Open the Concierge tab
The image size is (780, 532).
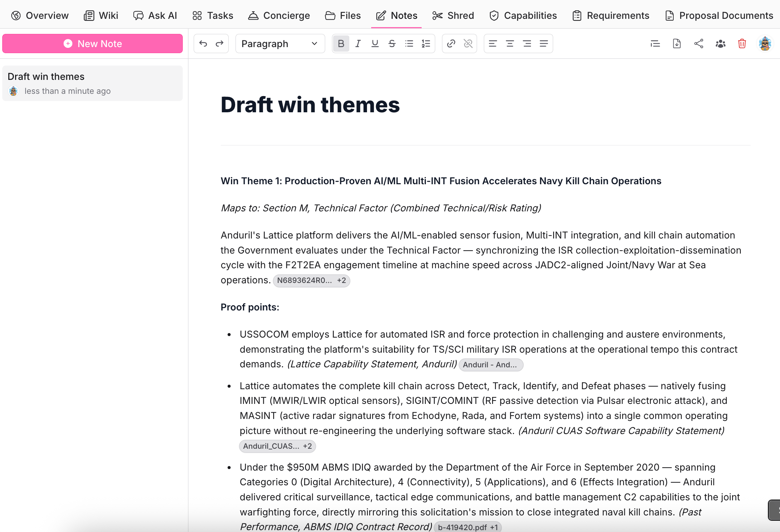pyautogui.click(x=279, y=15)
